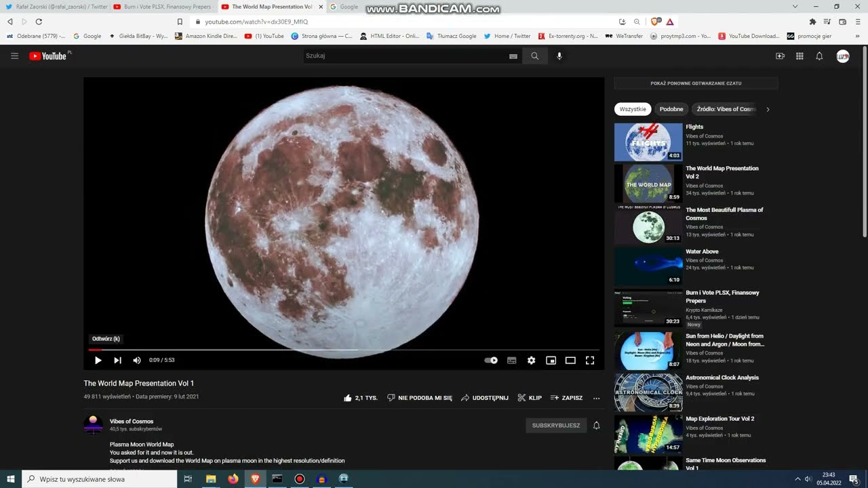Viewport: 868px width, 488px height.
Task: Expand the tab search dropdown arrow
Action: [795, 7]
